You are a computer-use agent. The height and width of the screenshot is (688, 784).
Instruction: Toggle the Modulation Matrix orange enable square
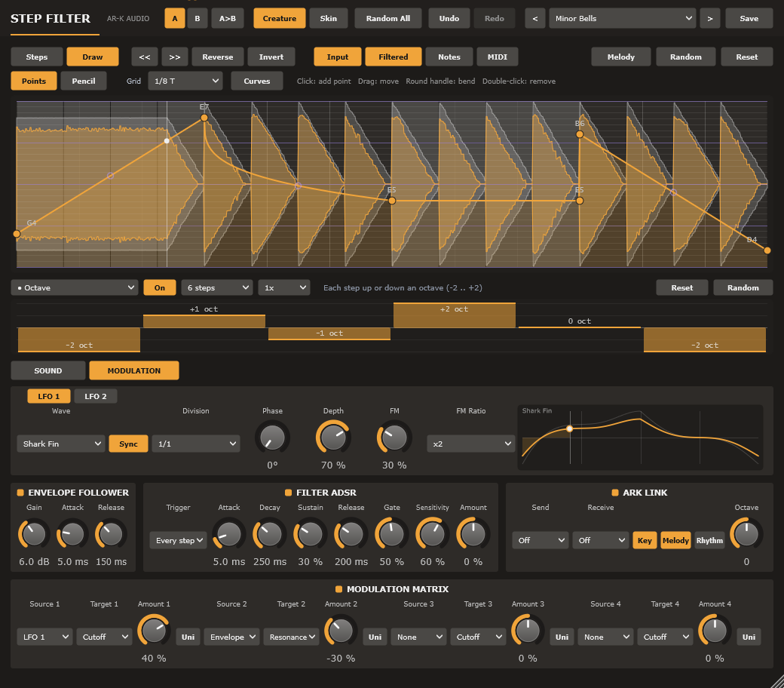point(338,589)
